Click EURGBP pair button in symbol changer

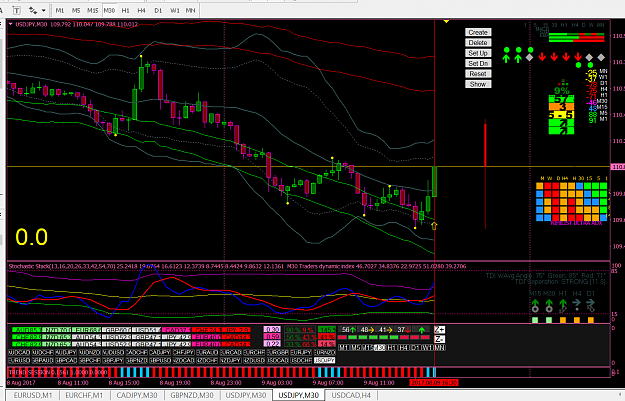[x=278, y=352]
